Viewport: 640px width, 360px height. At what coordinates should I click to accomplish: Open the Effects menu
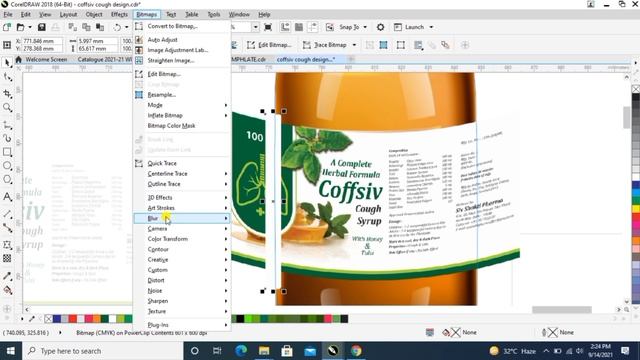click(x=119, y=14)
